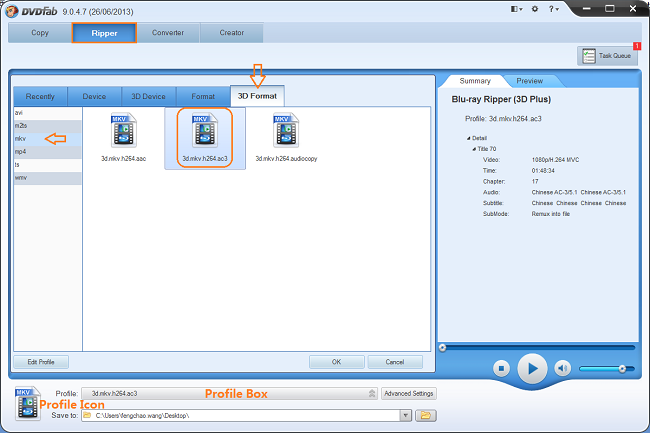This screenshot has height=433, width=650.
Task: Click the DVDFab logo icon
Action: (12, 11)
